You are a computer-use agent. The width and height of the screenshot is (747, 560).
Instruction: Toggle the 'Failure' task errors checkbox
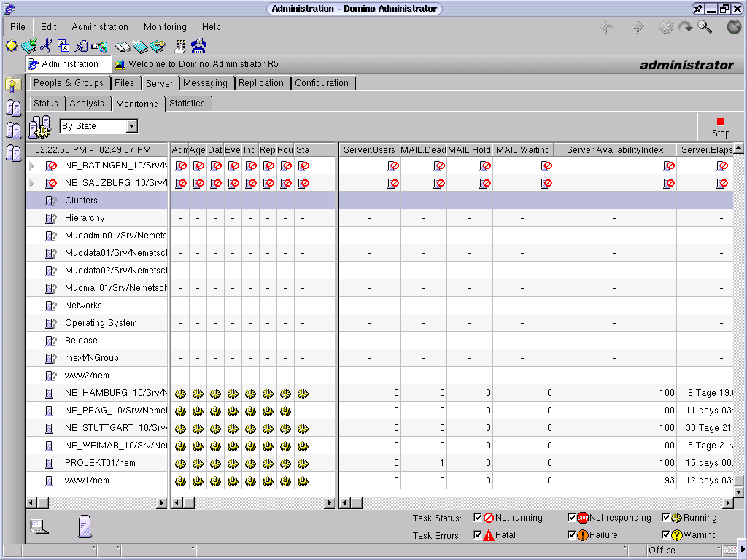point(572,534)
